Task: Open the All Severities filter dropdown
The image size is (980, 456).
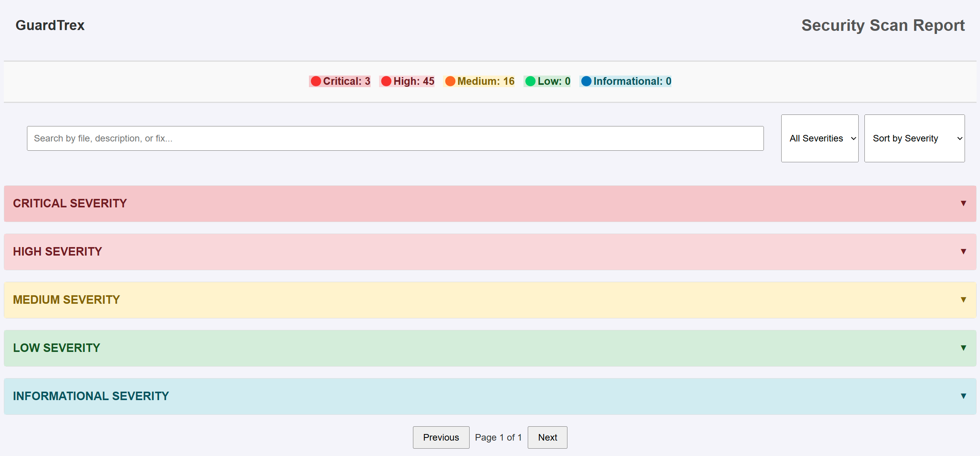Action: [x=819, y=138]
